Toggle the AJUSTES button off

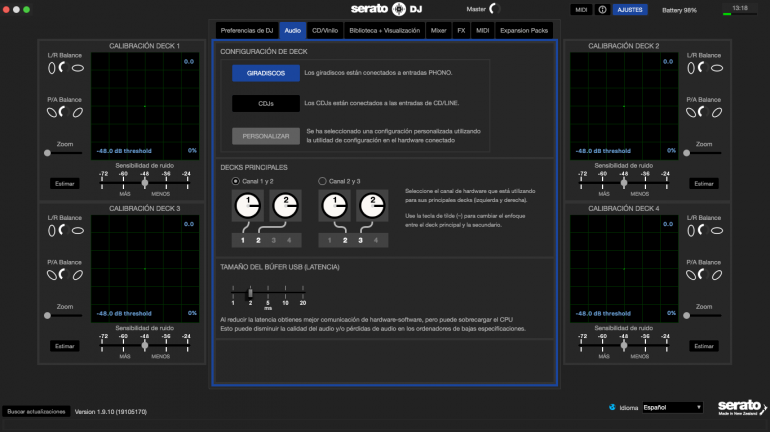point(630,9)
